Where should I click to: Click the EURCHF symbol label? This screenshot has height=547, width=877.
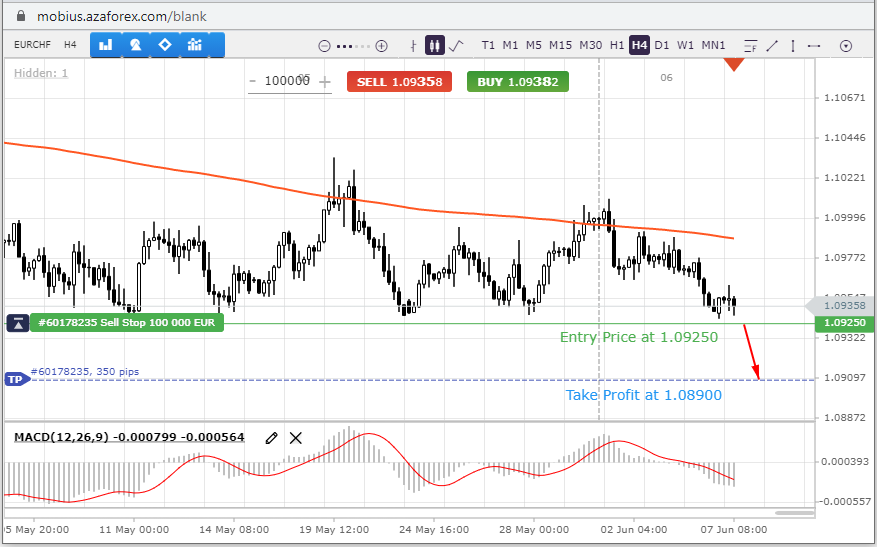click(32, 45)
